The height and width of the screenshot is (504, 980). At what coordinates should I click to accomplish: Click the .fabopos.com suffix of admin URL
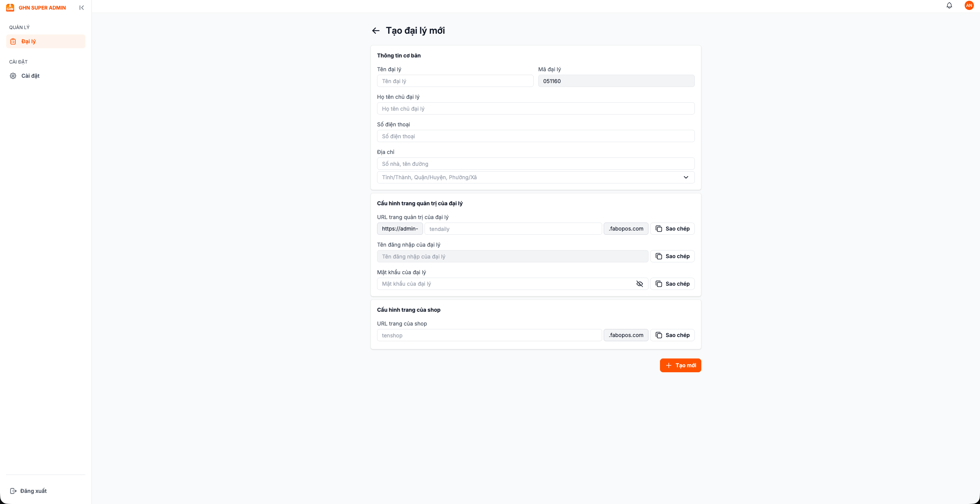[626, 229]
